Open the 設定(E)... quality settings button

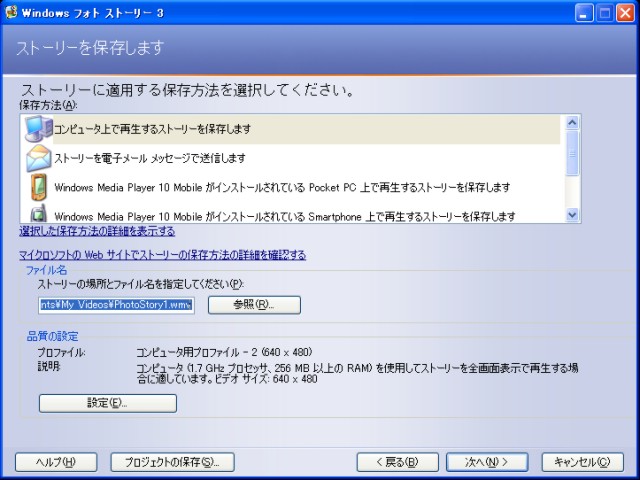(108, 403)
